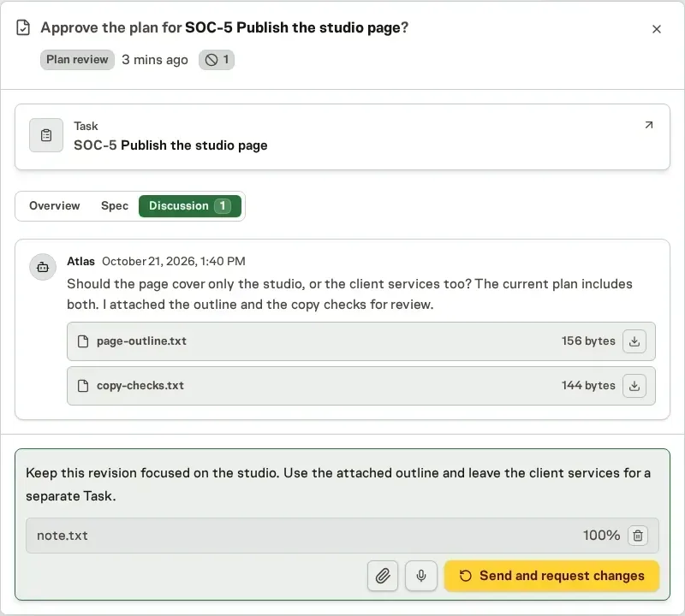Screen dimensions: 685x616
Task: Remove the note.txt attachment with trash icon
Action: tap(638, 536)
